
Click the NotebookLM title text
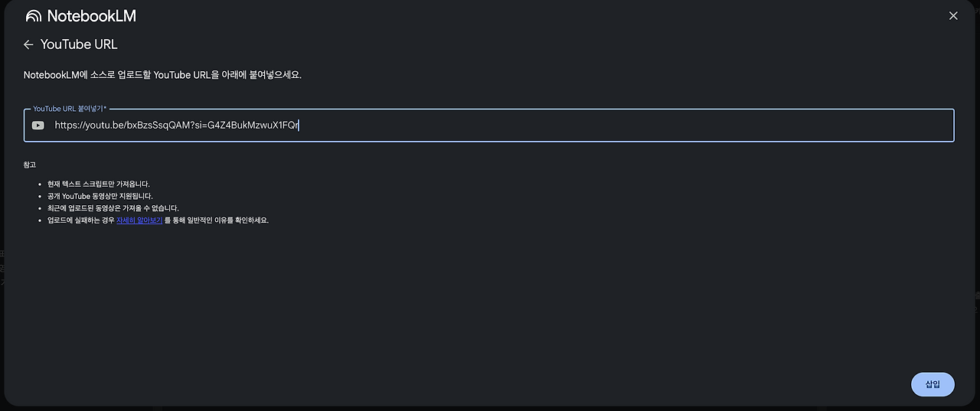click(x=91, y=16)
